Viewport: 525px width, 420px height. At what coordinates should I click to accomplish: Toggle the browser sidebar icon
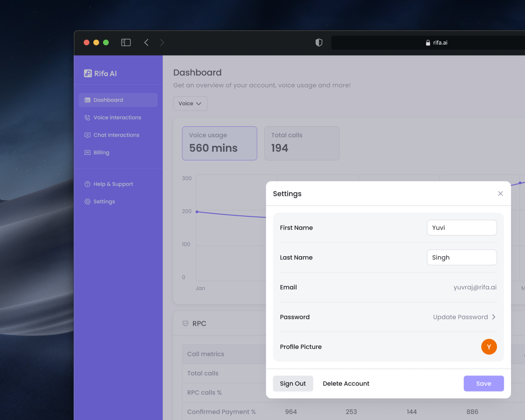(126, 42)
